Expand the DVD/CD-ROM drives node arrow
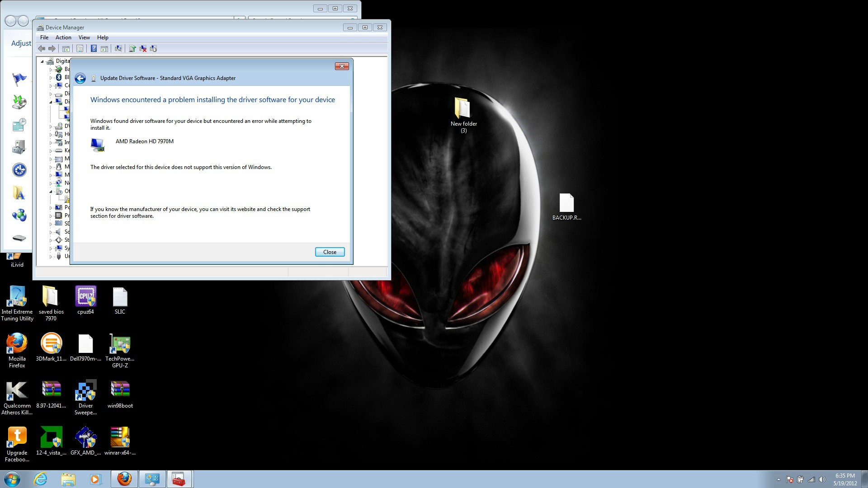Screen dimensions: 868x488 (51, 127)
